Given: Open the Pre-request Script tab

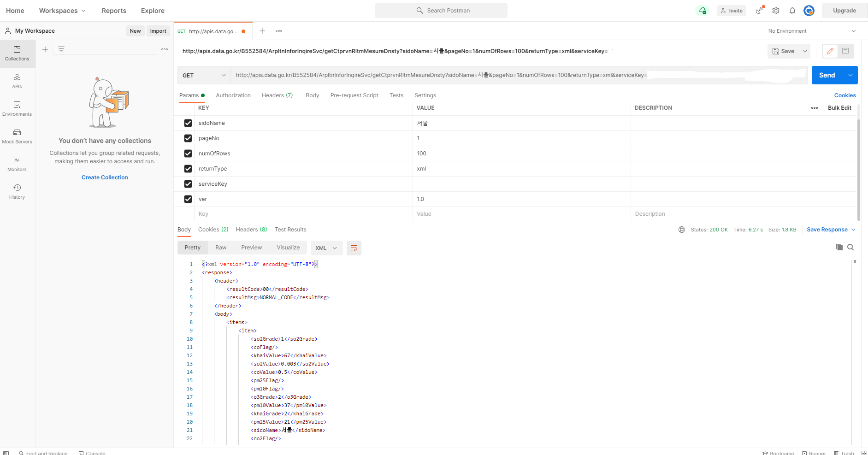Looking at the screenshot, I should (354, 95).
